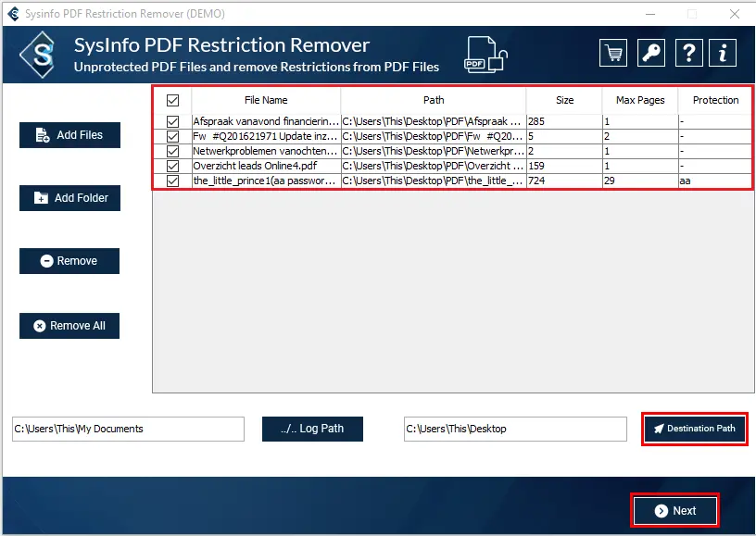
Task: Uncheck the the_little_prince1 file checkbox
Action: click(x=172, y=181)
